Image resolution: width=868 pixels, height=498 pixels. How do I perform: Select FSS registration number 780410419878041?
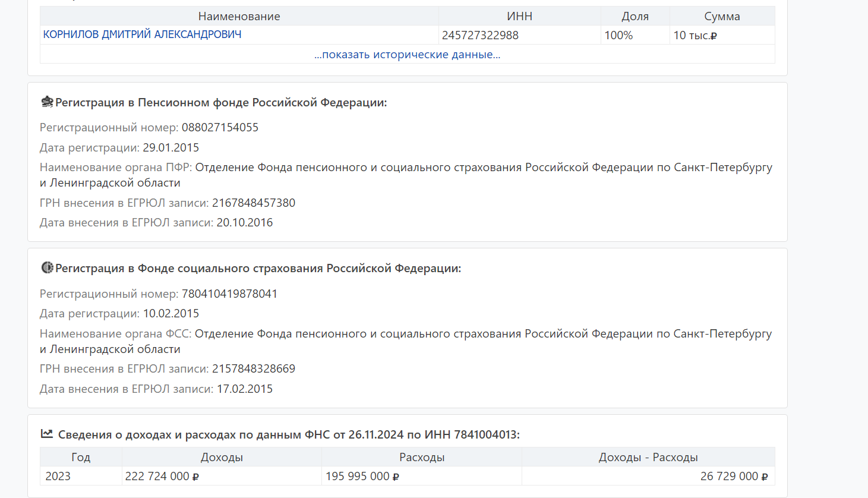pyautogui.click(x=229, y=294)
